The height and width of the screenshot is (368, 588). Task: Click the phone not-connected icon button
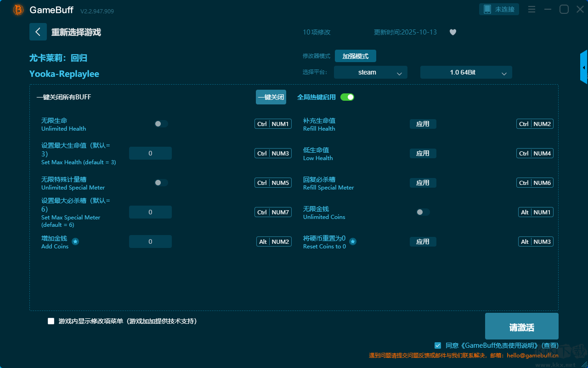[x=499, y=9]
